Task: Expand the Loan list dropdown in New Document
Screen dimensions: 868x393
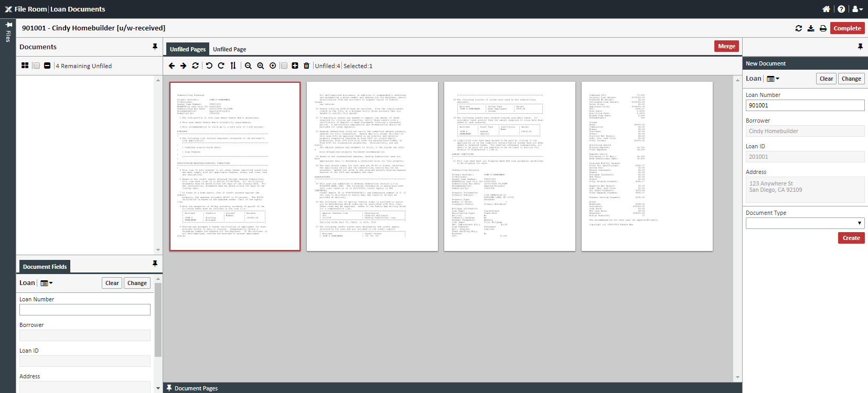Action: click(773, 79)
